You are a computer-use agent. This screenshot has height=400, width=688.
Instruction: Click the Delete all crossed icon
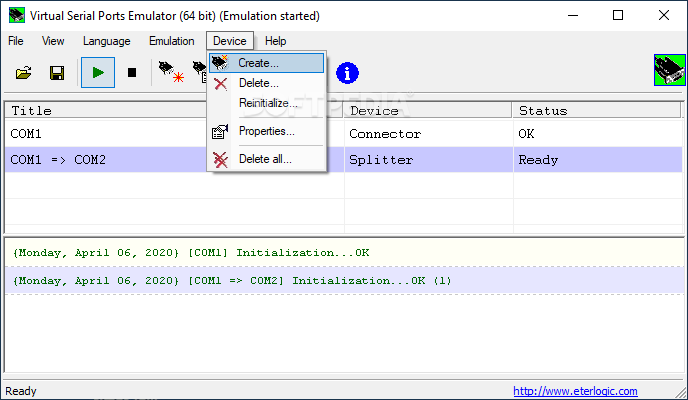(220, 160)
